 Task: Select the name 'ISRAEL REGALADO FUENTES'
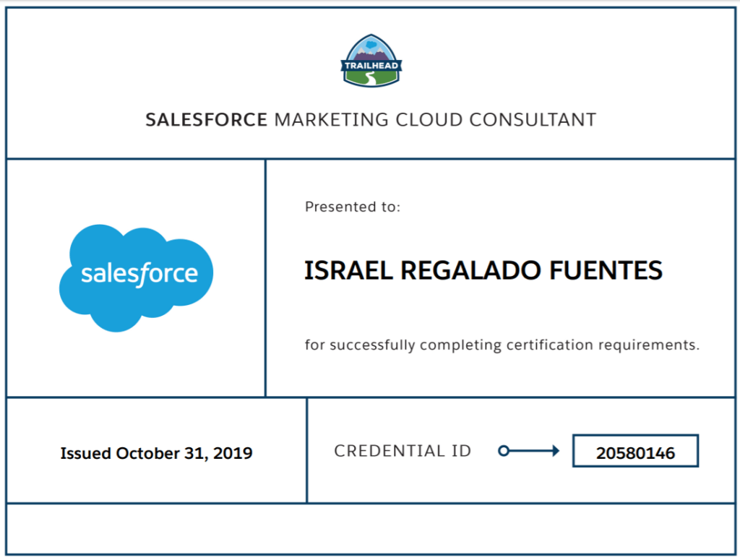483,270
